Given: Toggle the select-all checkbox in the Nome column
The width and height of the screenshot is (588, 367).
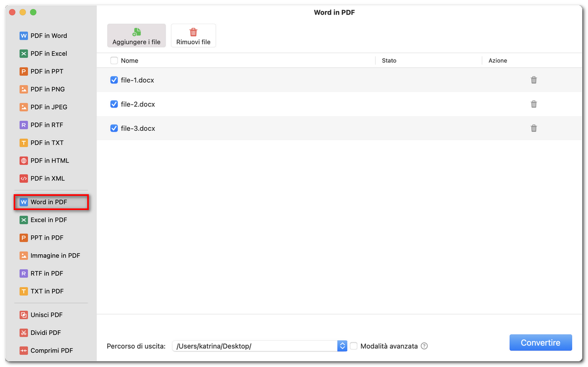Looking at the screenshot, I should pos(114,60).
